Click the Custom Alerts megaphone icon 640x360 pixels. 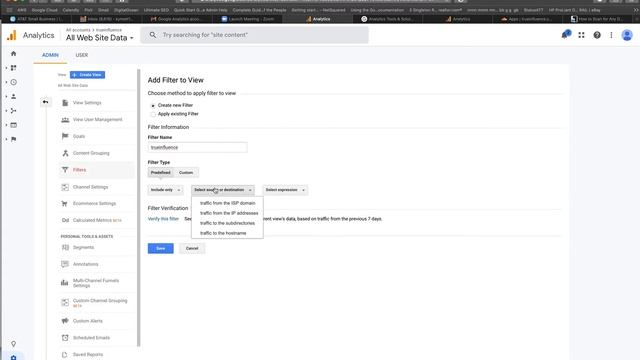tap(65, 321)
